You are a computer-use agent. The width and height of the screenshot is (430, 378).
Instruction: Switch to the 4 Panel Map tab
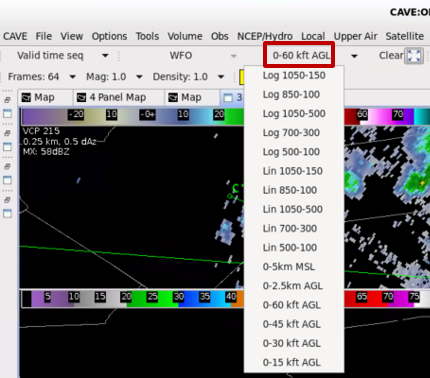pos(117,98)
